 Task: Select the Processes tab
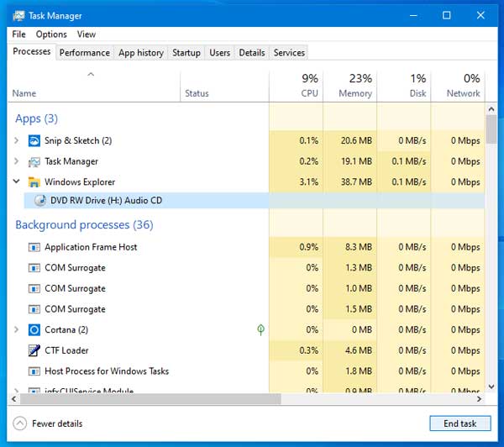point(32,52)
